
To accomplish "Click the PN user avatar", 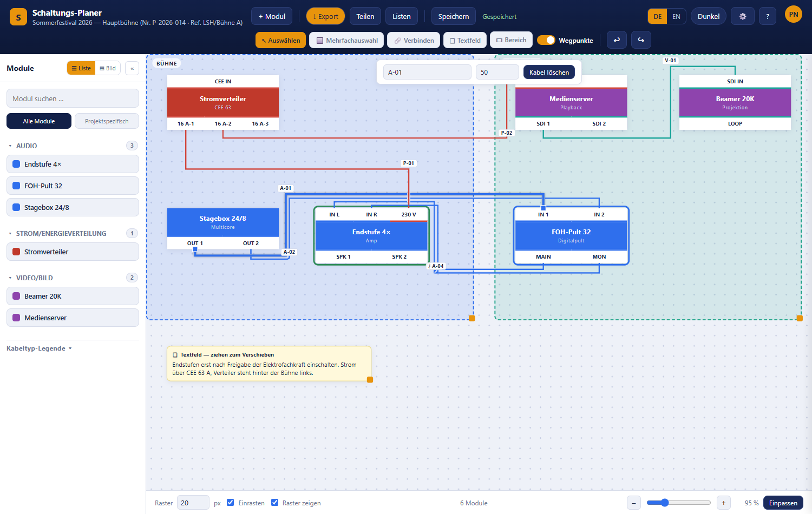I will [x=794, y=15].
